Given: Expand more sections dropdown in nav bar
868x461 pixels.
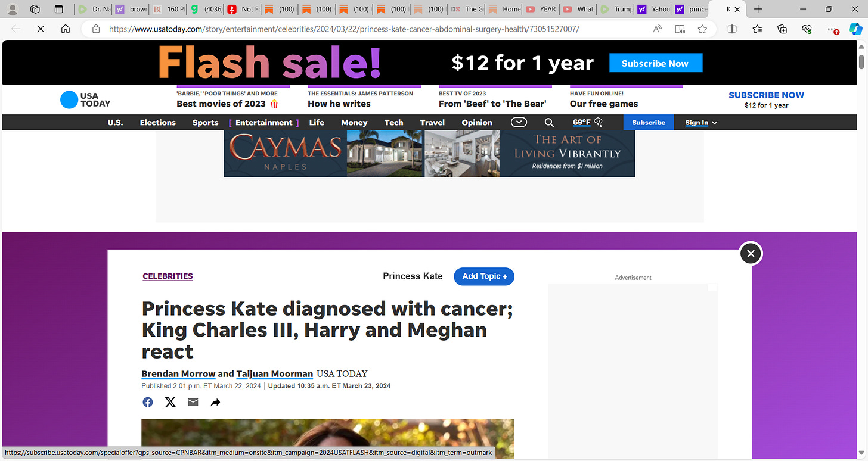Looking at the screenshot, I should tap(519, 122).
